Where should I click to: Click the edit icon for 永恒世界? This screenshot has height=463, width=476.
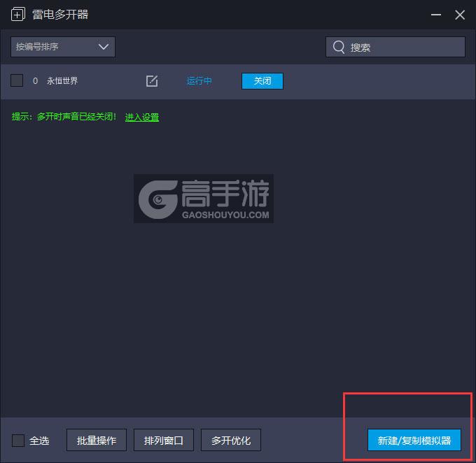click(x=151, y=81)
